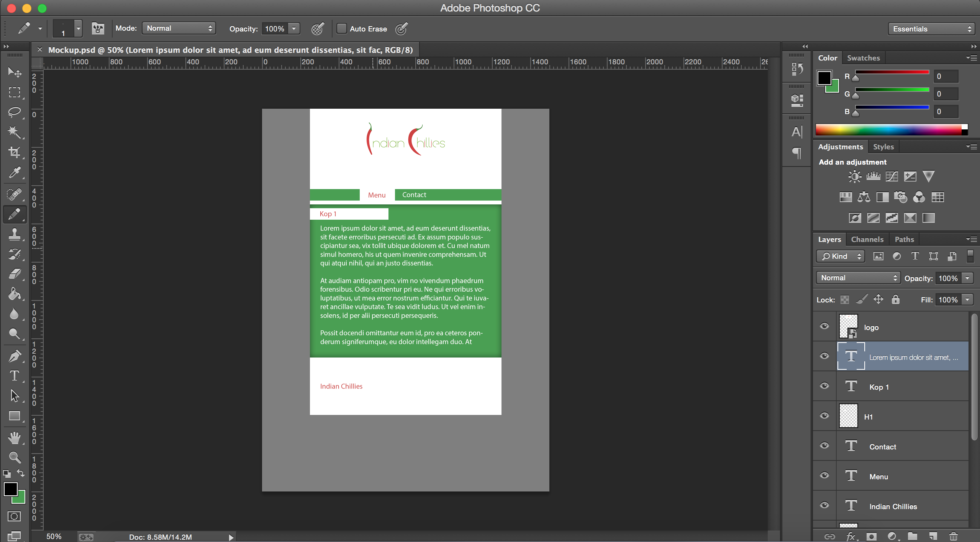This screenshot has height=542, width=980.
Task: Select the Lasso tool
Action: [15, 112]
